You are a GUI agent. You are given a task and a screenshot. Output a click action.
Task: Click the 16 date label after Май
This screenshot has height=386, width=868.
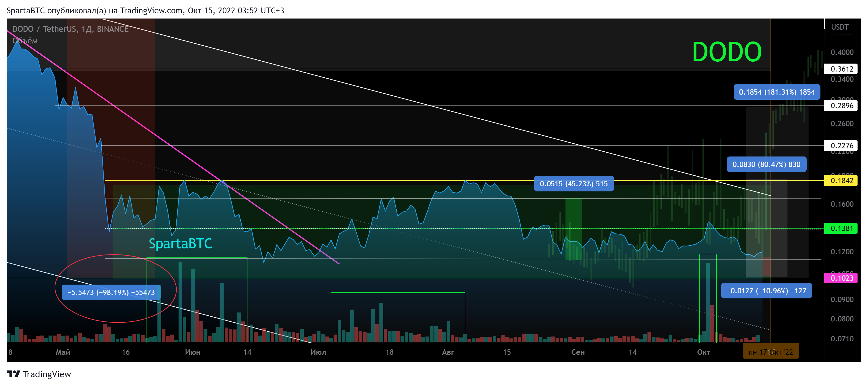126,352
